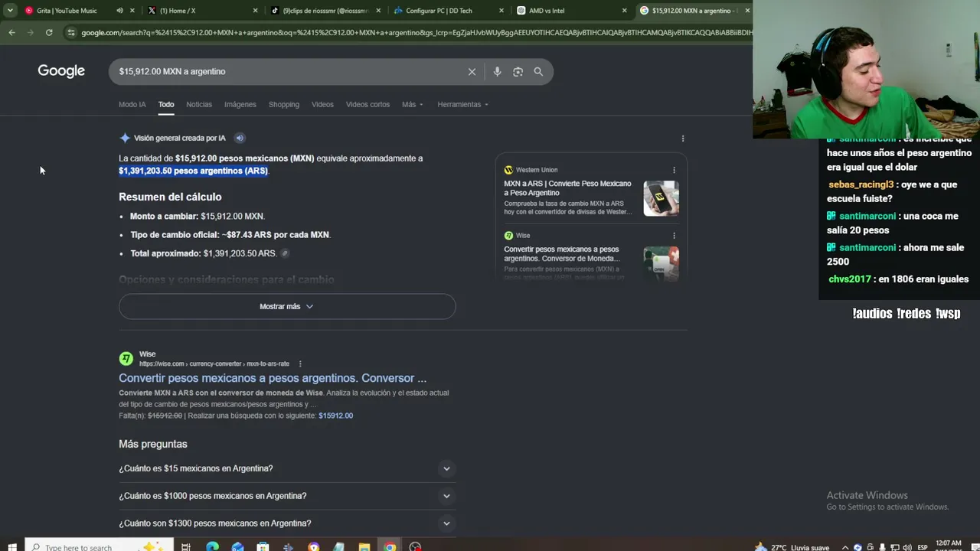Go back with the browser back arrow
Image resolution: width=980 pixels, height=551 pixels.
[11, 32]
